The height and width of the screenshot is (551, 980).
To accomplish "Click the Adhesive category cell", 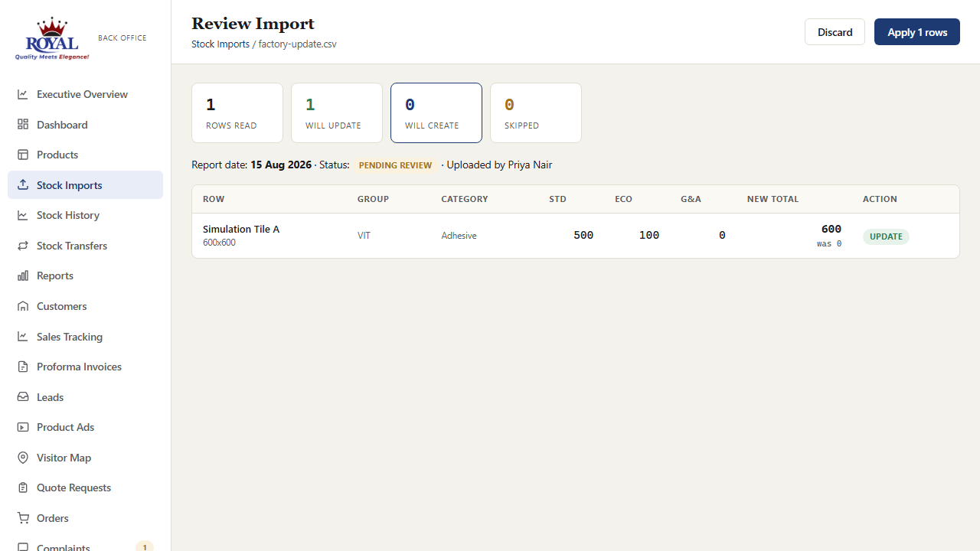I will coord(459,236).
